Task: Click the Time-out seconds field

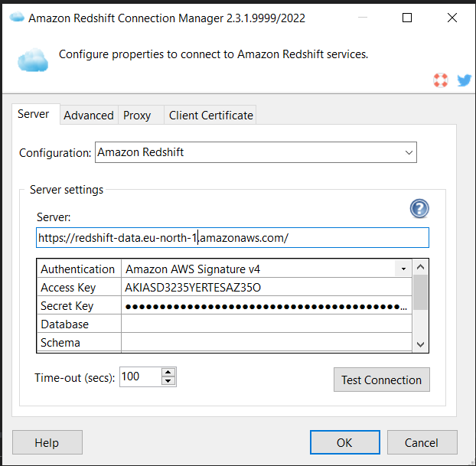Action: click(141, 376)
